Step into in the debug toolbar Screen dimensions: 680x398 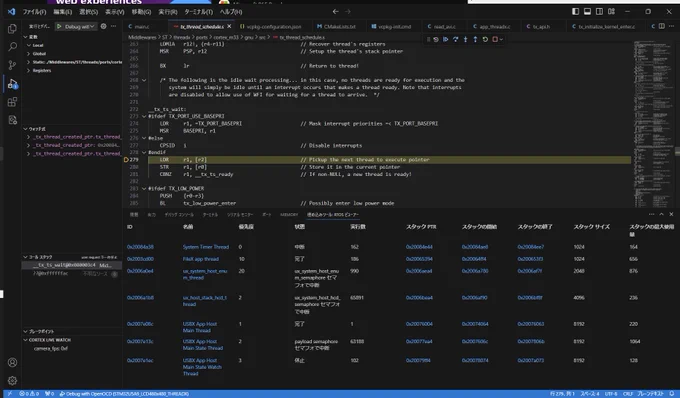466,39
